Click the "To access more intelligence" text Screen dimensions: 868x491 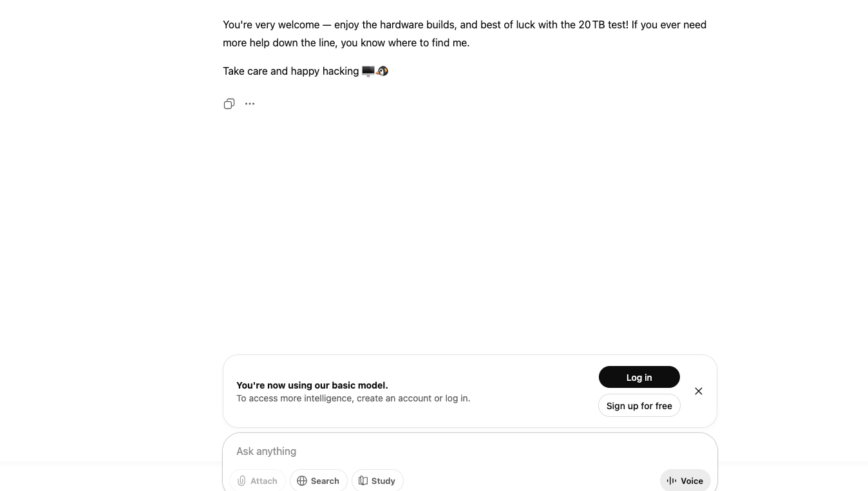click(353, 398)
